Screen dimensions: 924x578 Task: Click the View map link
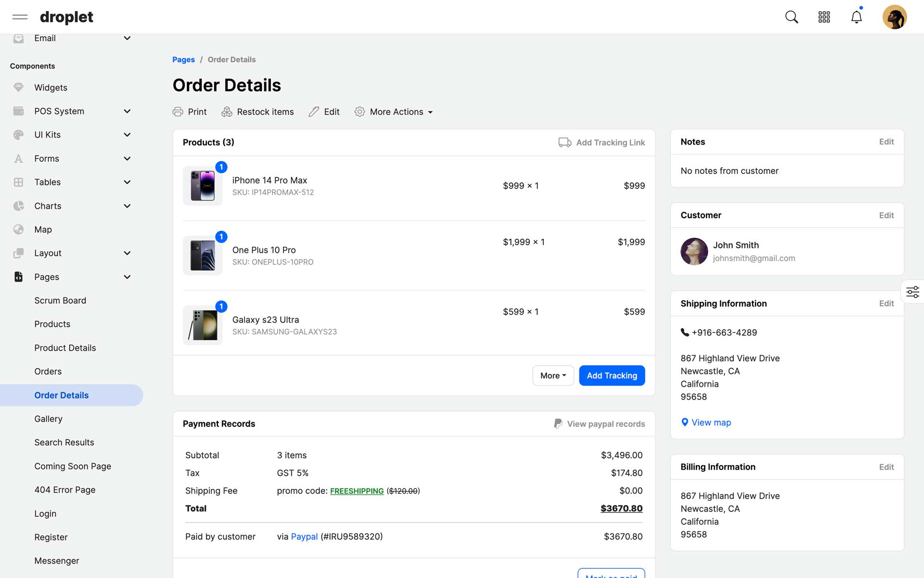[711, 422]
